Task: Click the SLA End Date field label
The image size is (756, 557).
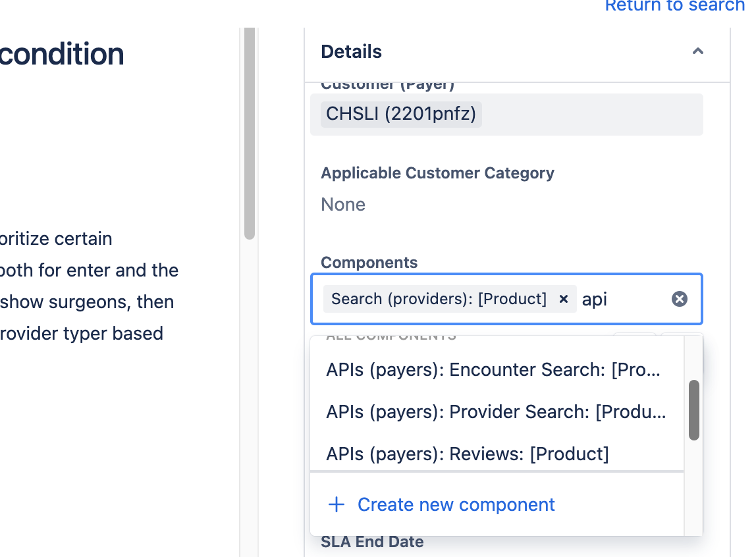Action: (372, 542)
